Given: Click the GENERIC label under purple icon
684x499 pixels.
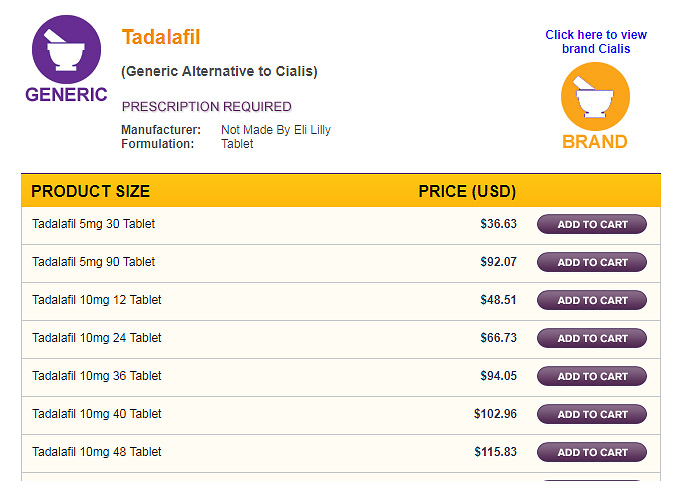Looking at the screenshot, I should (66, 95).
